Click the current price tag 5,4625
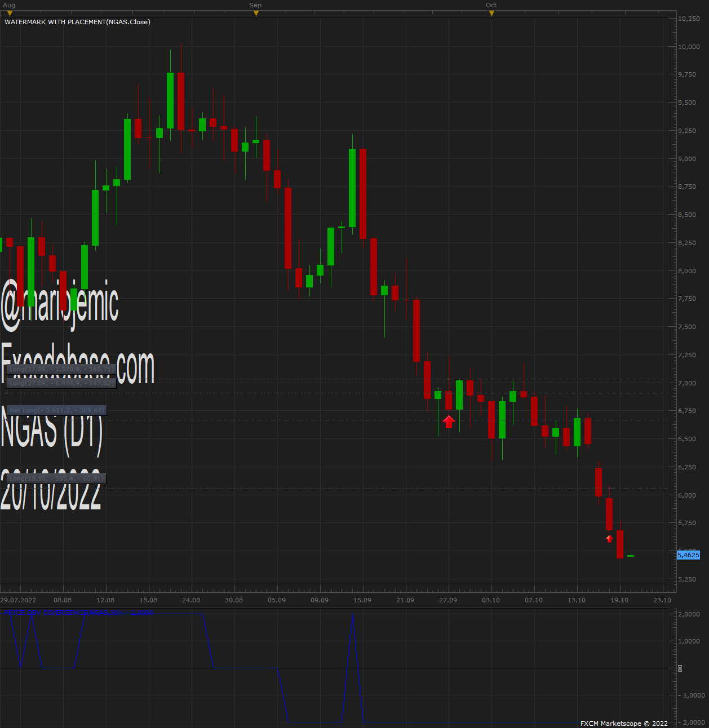The height and width of the screenshot is (728, 709). click(688, 555)
